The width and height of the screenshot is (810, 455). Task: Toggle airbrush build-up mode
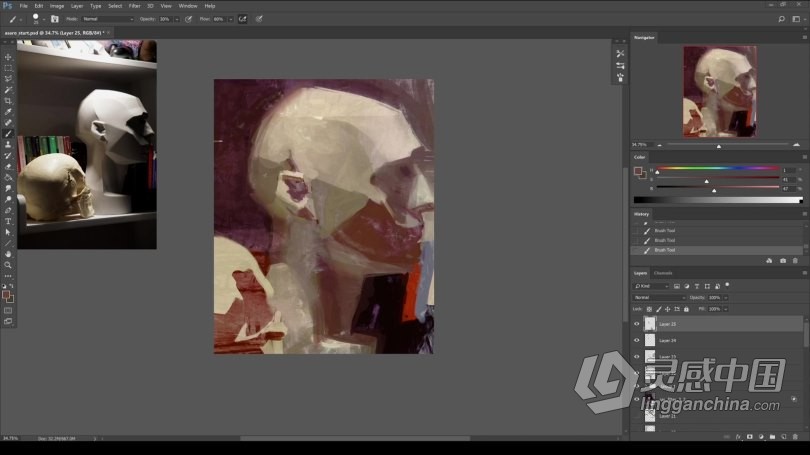pos(242,19)
